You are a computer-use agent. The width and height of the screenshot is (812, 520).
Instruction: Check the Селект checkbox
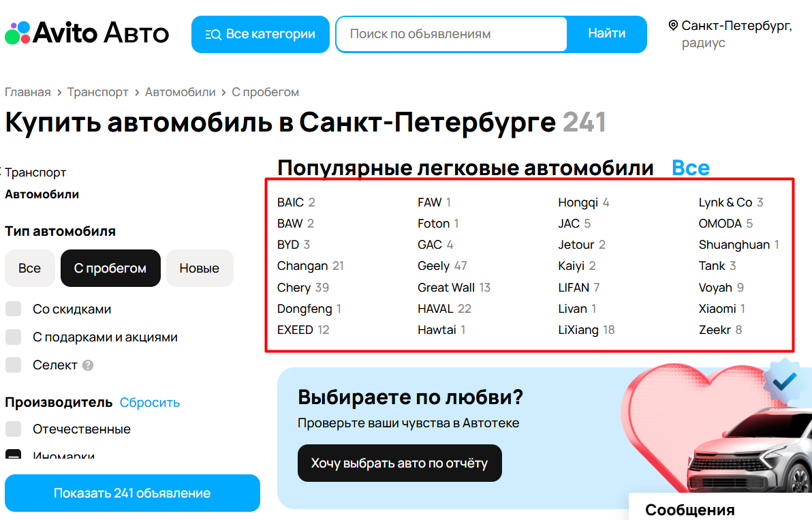13,365
